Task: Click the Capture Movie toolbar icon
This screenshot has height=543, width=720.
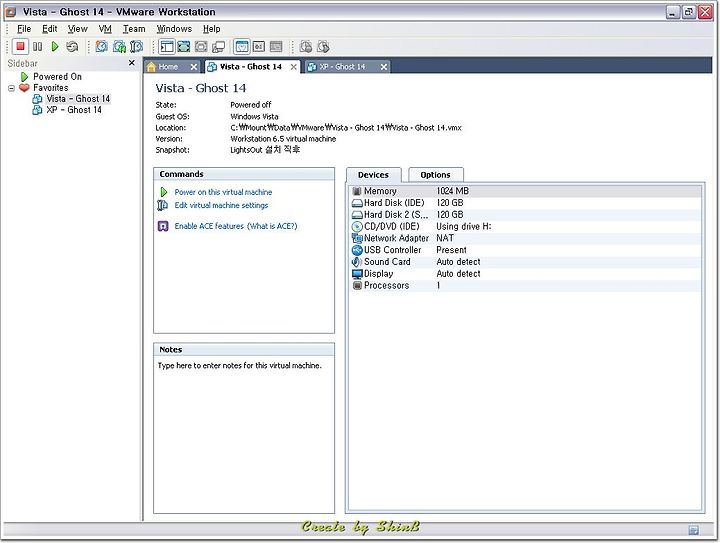Action: [x=306, y=47]
